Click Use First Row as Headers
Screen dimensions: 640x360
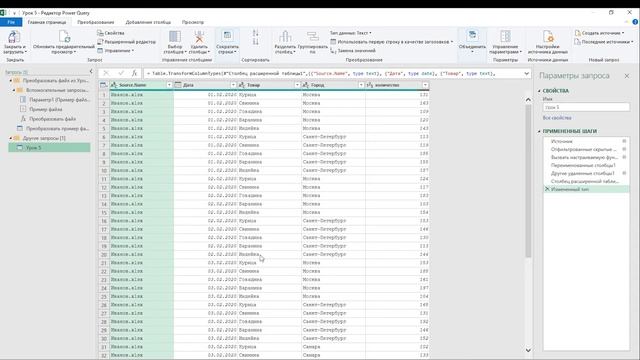(x=391, y=42)
